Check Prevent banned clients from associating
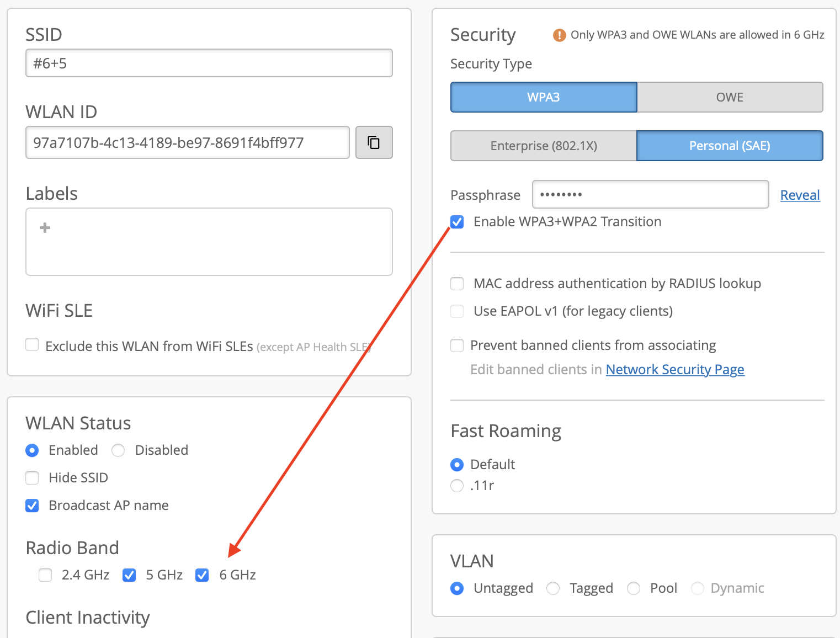840x638 pixels. [x=458, y=345]
